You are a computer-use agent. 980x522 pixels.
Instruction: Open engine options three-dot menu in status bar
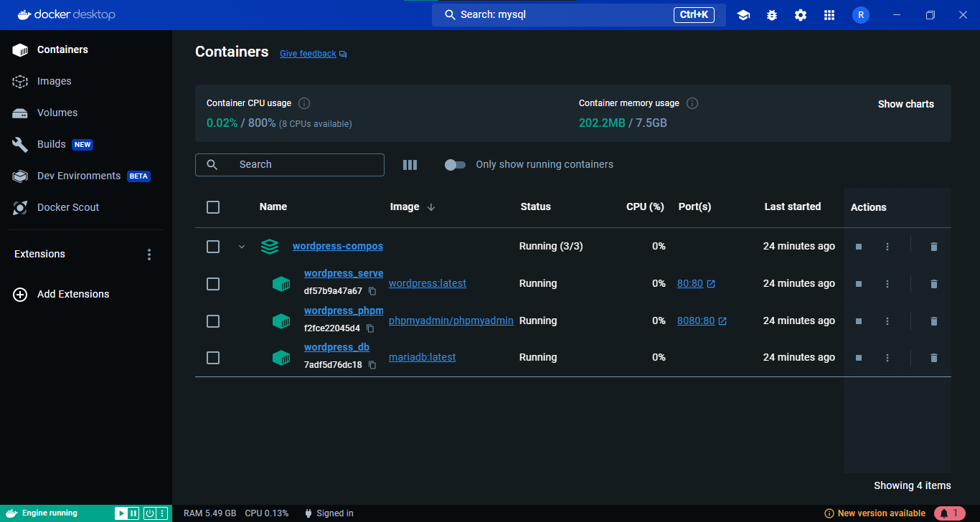pyautogui.click(x=163, y=513)
